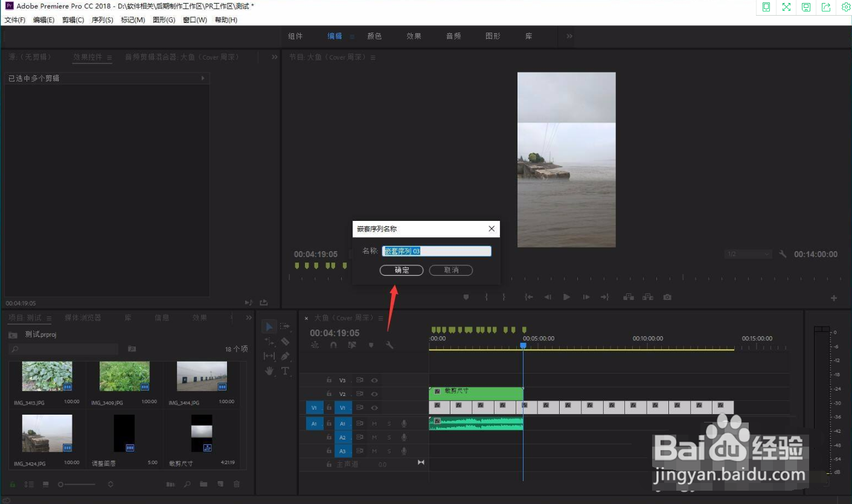This screenshot has width=852, height=504.
Task: Click the trash Clear icon
Action: tap(237, 484)
